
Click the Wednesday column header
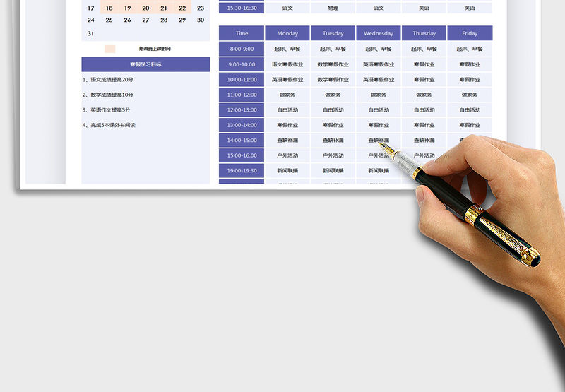[379, 33]
